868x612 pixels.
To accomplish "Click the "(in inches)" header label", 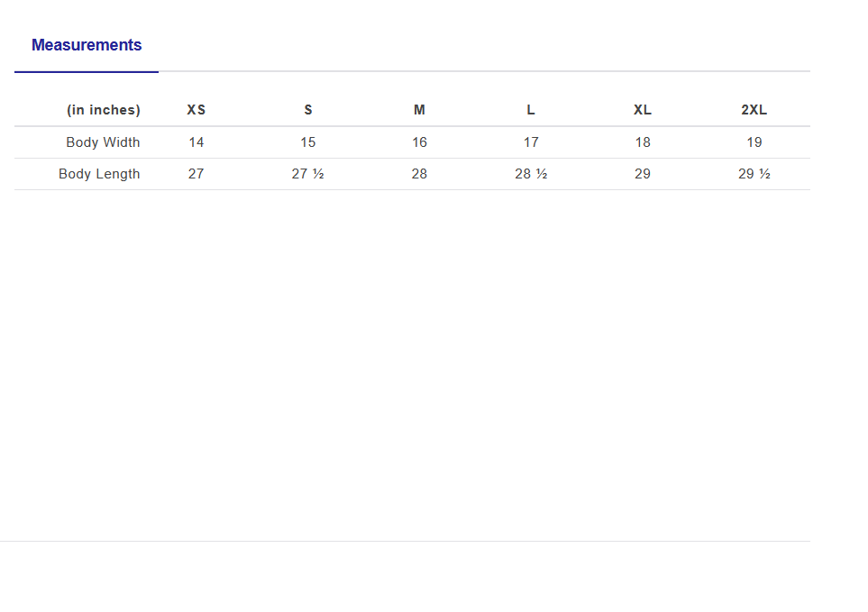I will pos(104,110).
